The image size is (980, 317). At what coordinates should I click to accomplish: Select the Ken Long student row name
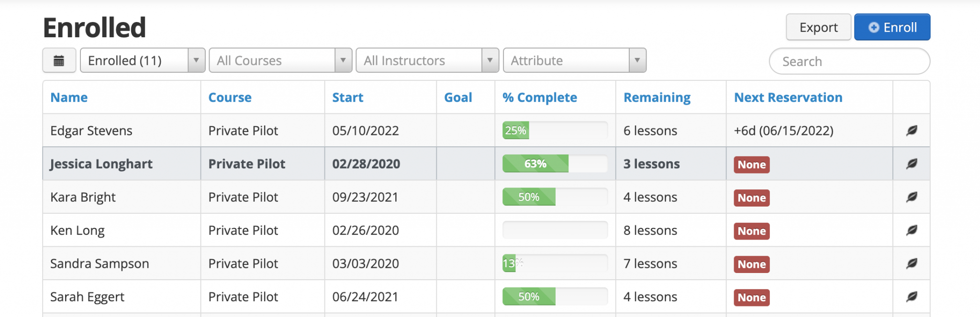tap(78, 230)
